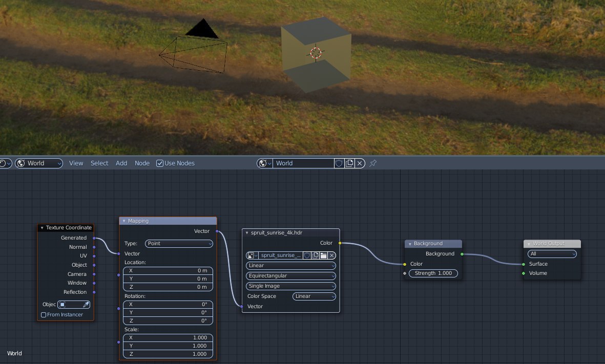Viewport: 605px width, 364px height.
Task: Open the Equirectangular projection dropdown
Action: (291, 276)
